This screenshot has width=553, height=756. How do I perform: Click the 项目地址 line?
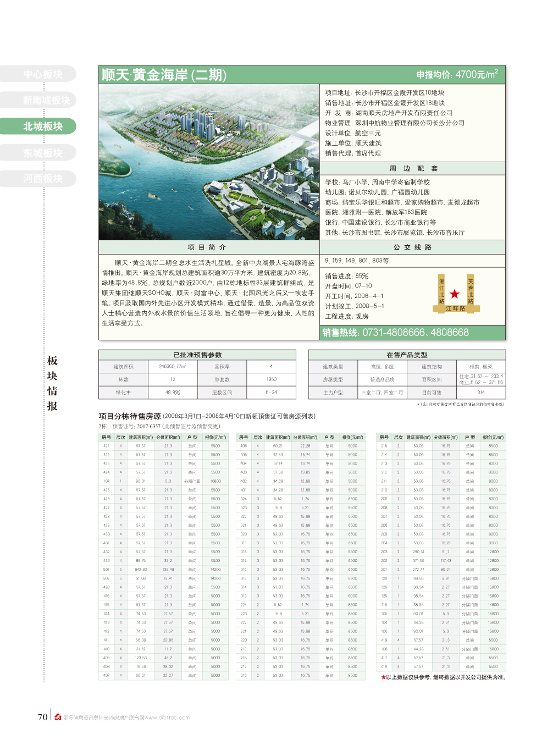click(385, 93)
